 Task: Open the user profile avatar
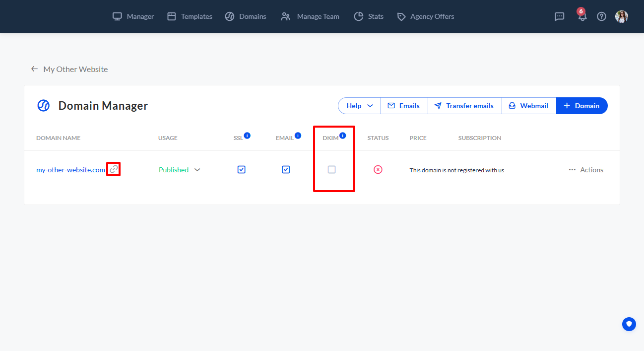(x=622, y=16)
